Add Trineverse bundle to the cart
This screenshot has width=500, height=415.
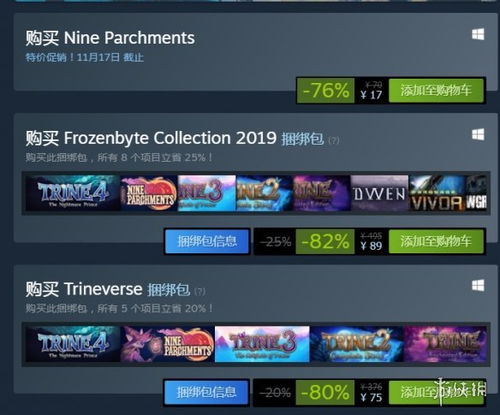(x=436, y=392)
